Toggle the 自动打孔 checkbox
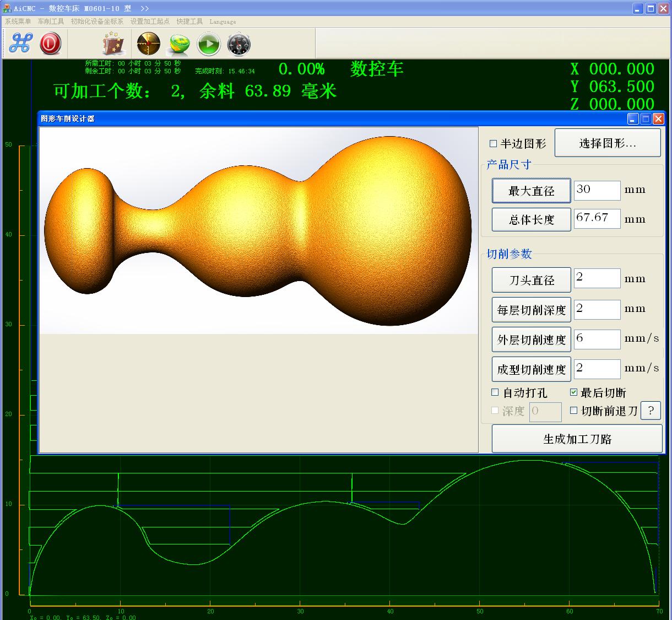The image size is (672, 620). coord(495,392)
